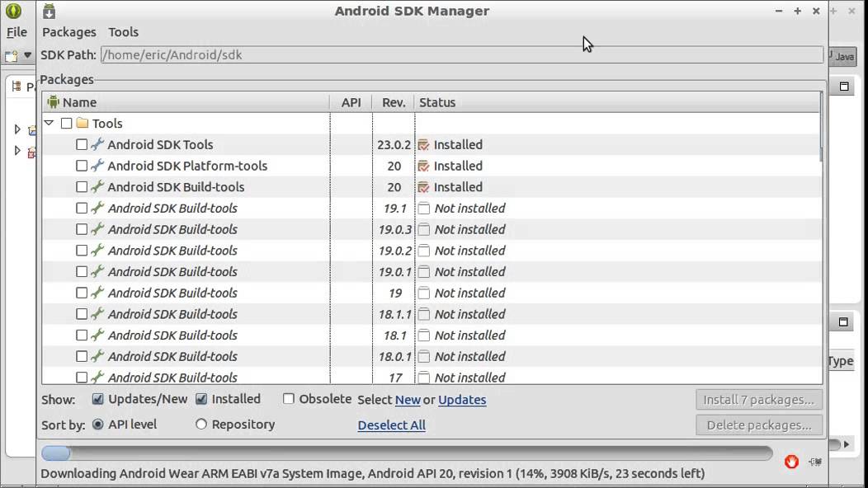The width and height of the screenshot is (868, 488).
Task: Select the 23.0.2 revision cell
Action: (394, 144)
